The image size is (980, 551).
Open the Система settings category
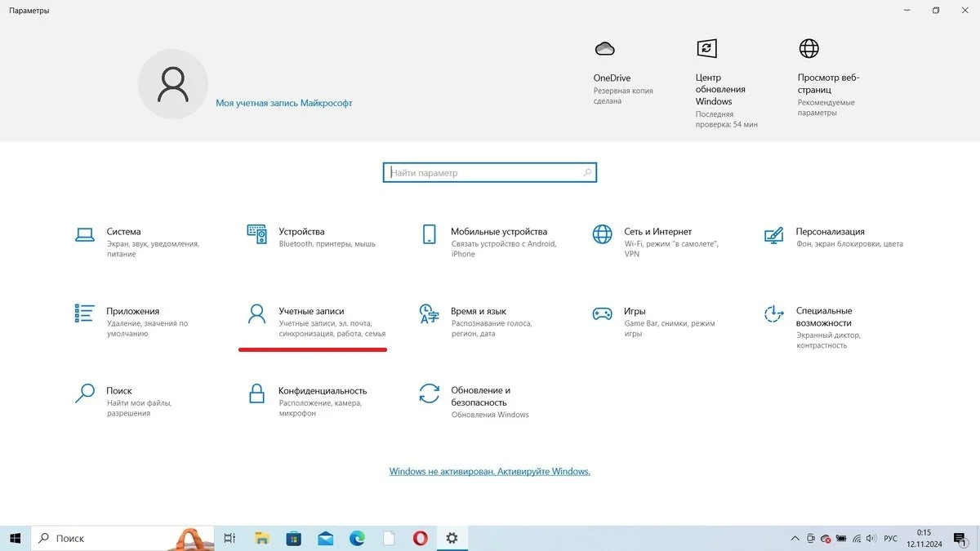tap(136, 242)
